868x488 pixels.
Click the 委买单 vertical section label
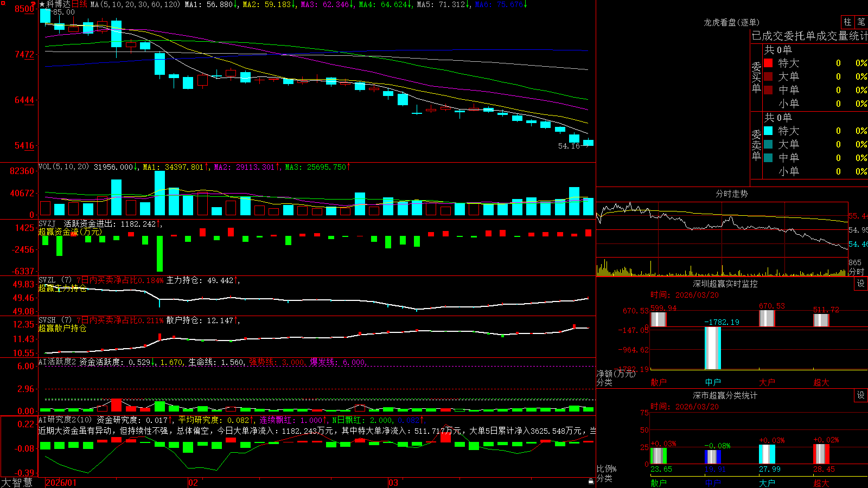[756, 76]
